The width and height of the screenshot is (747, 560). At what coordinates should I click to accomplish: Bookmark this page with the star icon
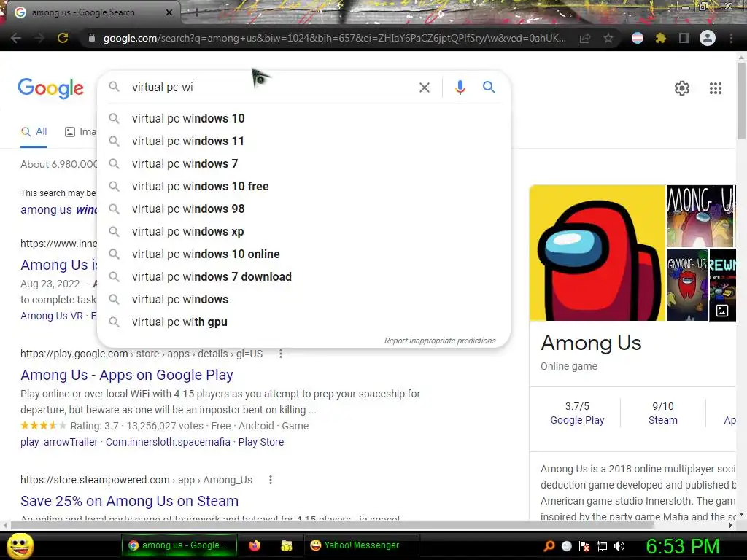pyautogui.click(x=608, y=38)
